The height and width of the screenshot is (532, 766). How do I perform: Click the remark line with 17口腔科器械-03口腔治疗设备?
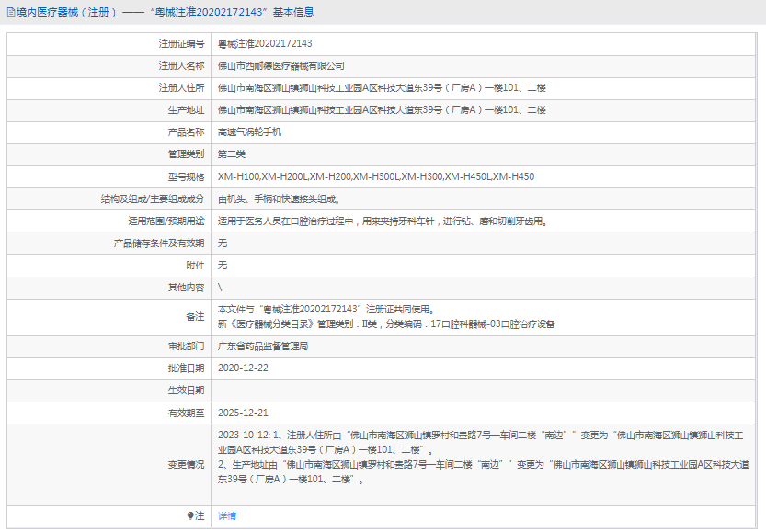click(386, 324)
